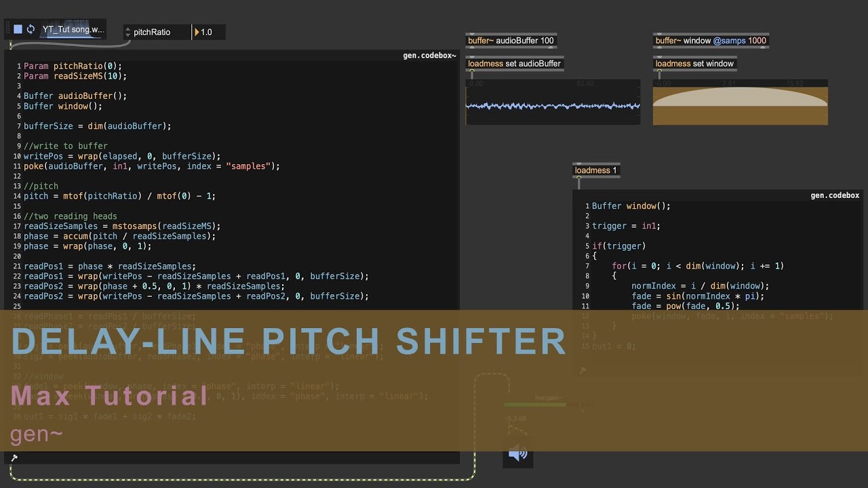
Task: Click the line starting "for(i = 0;"
Action: pyautogui.click(x=698, y=266)
